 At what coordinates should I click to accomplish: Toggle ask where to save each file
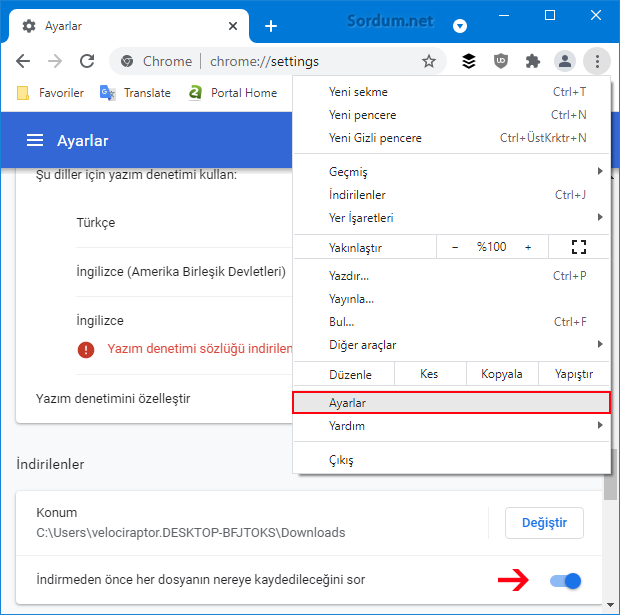point(565,581)
